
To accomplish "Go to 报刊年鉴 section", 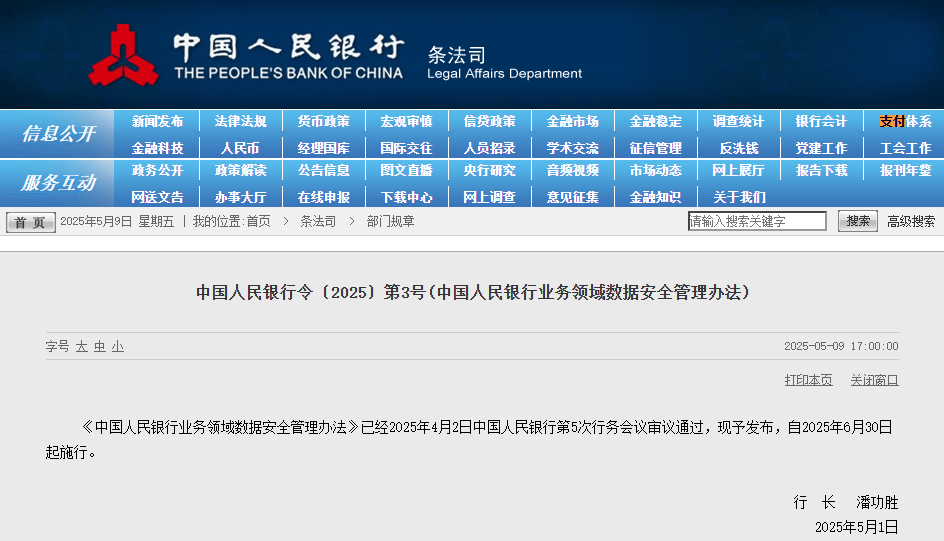I will pos(905,171).
